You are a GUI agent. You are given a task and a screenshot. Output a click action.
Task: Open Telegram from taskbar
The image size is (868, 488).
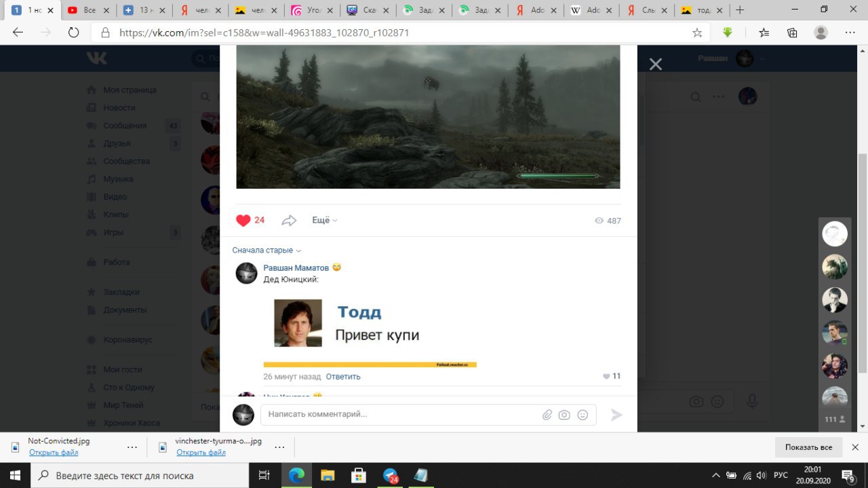tap(391, 475)
